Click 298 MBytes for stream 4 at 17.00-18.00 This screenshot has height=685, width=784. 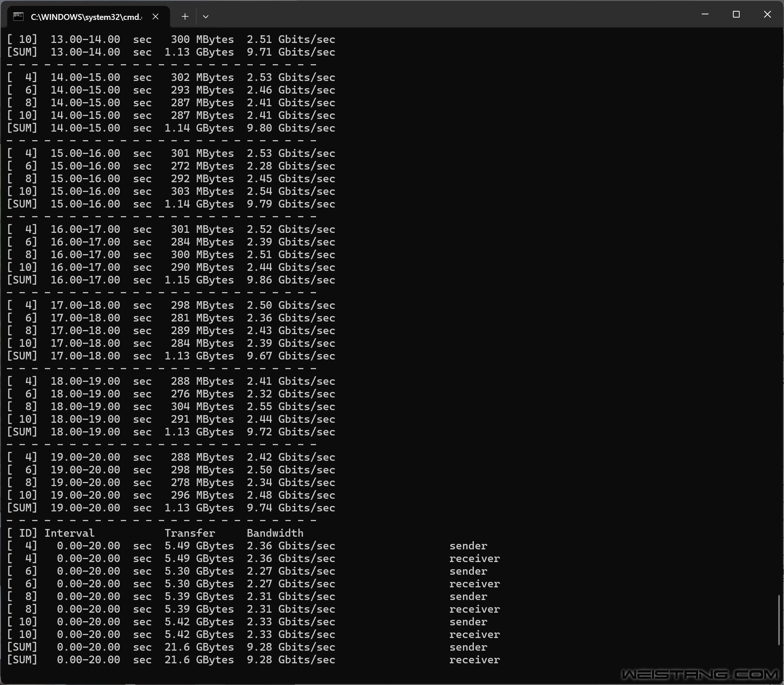tap(203, 305)
